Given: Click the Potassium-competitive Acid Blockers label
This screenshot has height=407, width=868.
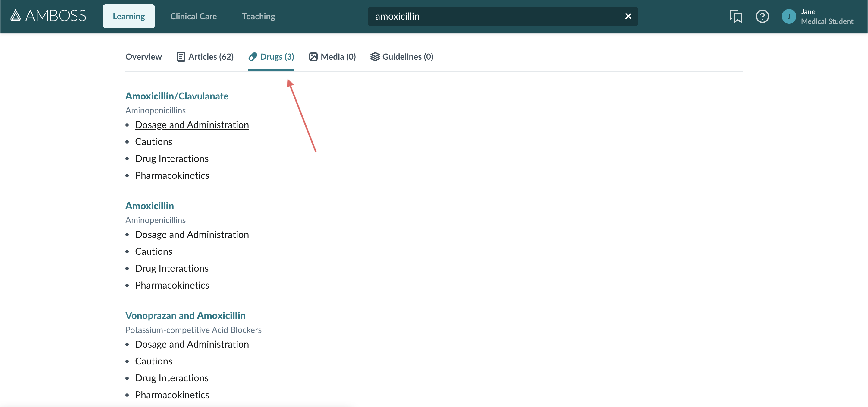Looking at the screenshot, I should (193, 330).
